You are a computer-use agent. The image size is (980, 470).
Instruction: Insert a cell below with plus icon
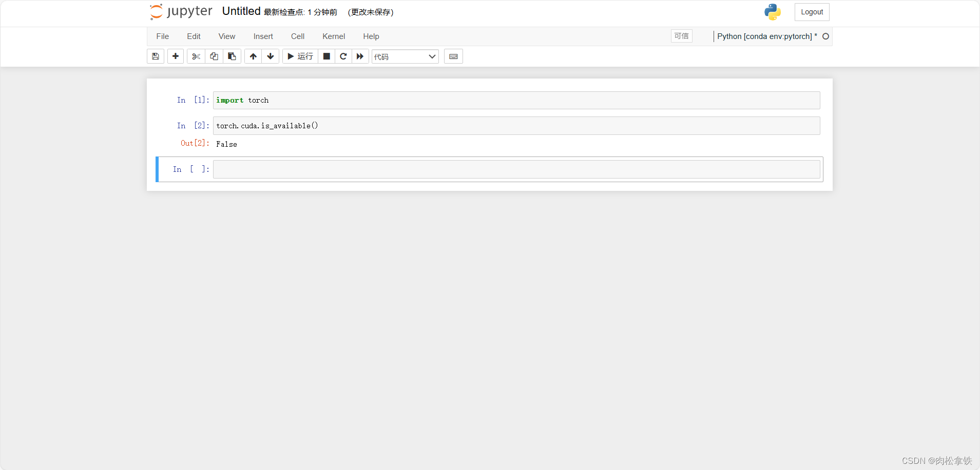coord(176,56)
